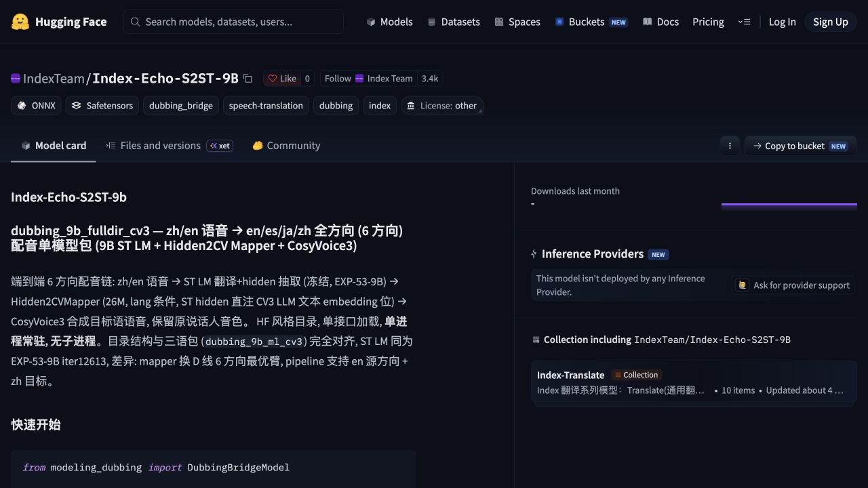Click the Log In link
The width and height of the screenshot is (868, 488).
point(782,22)
